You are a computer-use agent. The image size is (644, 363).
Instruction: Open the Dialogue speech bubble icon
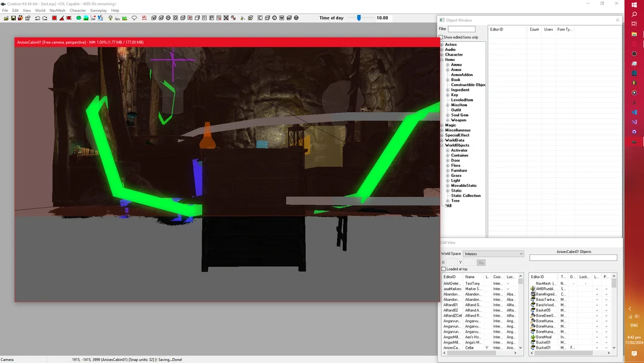click(x=134, y=18)
